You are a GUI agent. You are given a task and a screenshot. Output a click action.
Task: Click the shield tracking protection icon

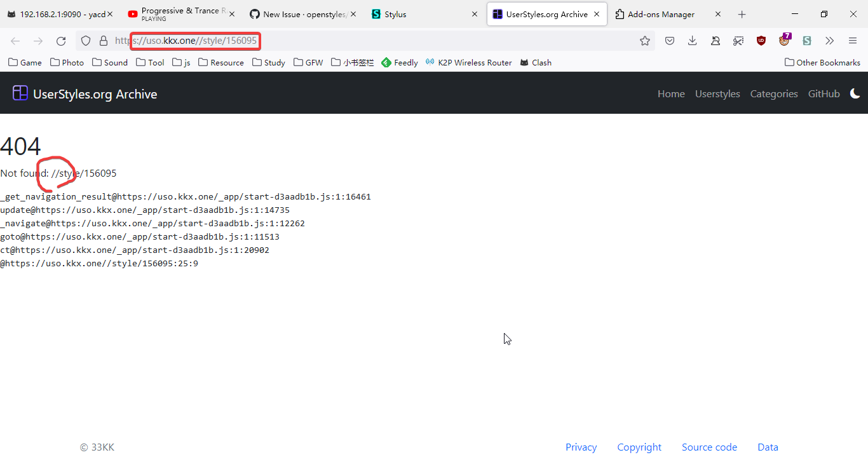[x=85, y=40]
